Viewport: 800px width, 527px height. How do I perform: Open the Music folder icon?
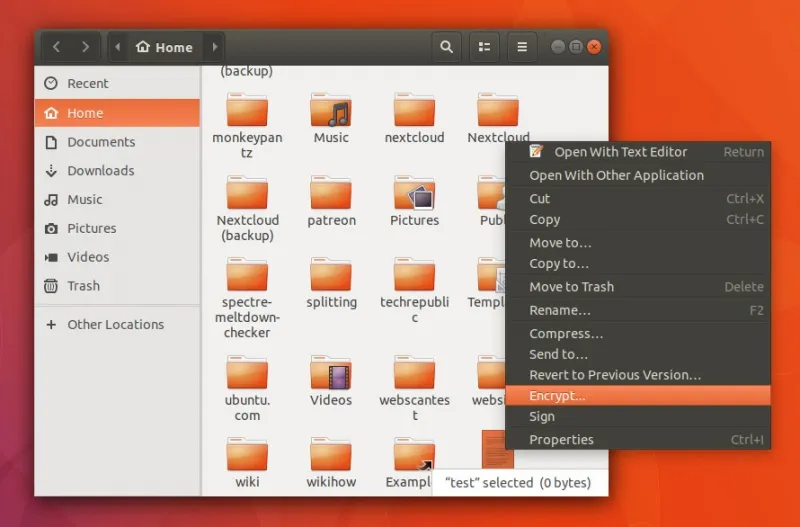(331, 110)
